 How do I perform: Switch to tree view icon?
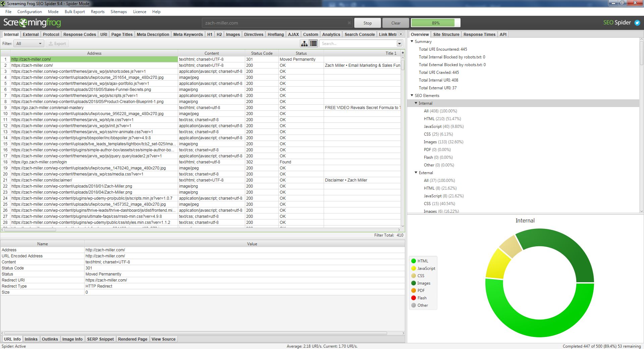pos(304,44)
